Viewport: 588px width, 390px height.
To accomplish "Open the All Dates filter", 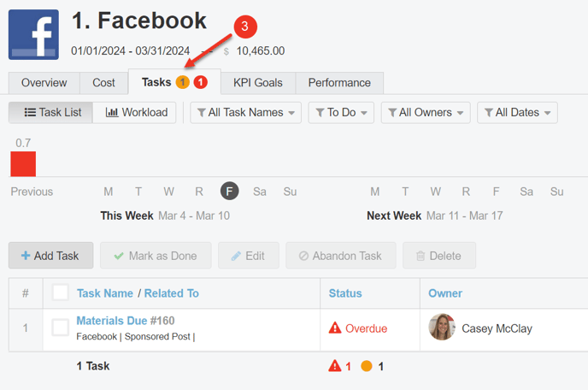I will pyautogui.click(x=517, y=112).
